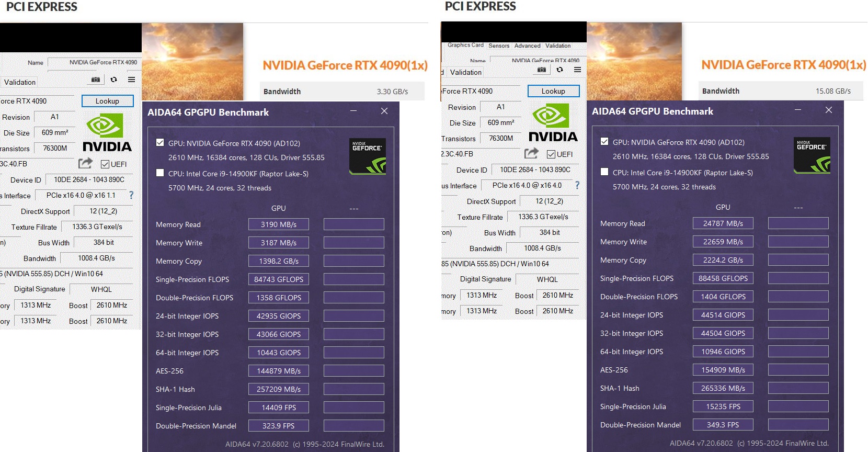Viewport: 868px width, 452px height.
Task: Close the AIDA64 window showing 3190 MB/s
Action: click(x=384, y=111)
